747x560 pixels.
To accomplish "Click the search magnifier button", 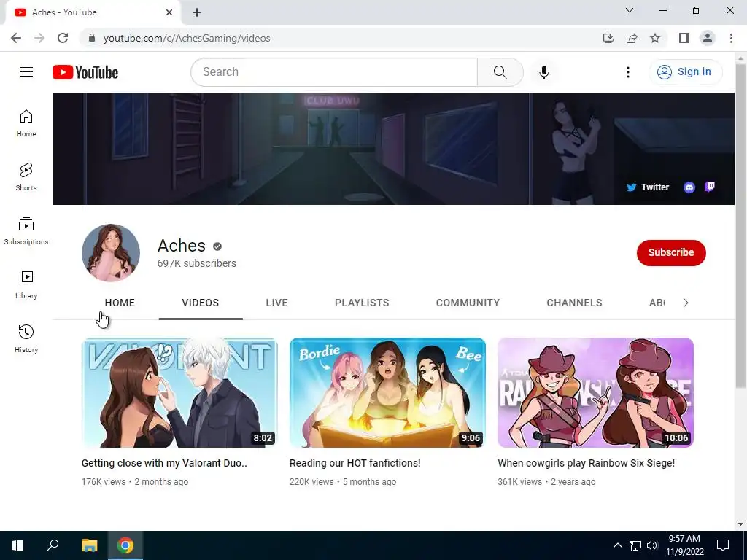I will click(x=500, y=72).
